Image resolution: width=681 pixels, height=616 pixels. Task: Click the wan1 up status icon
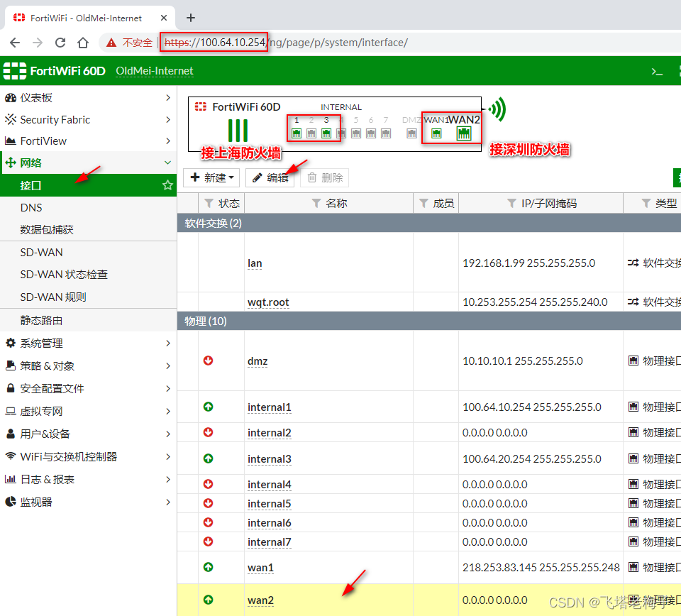click(209, 567)
